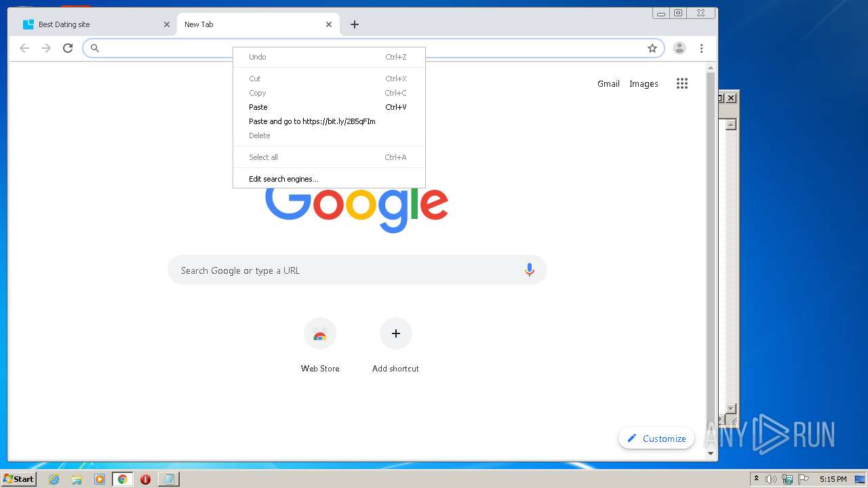Click the Customize button
Viewport: 868px width, 488px height.
[656, 439]
